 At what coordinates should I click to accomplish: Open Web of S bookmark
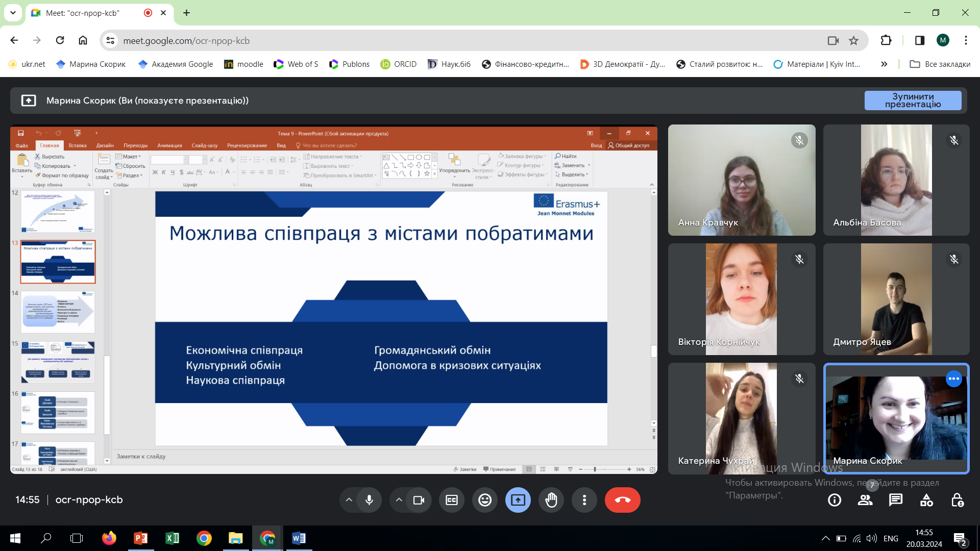point(296,64)
